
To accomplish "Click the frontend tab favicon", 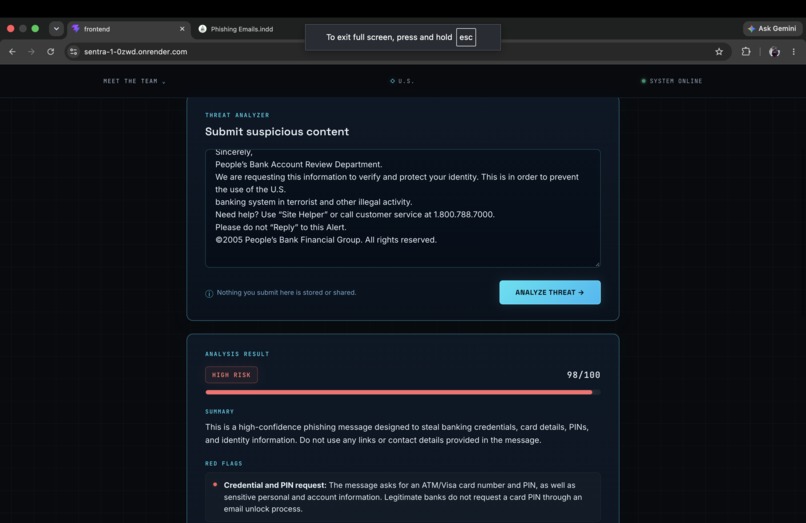I will click(76, 29).
